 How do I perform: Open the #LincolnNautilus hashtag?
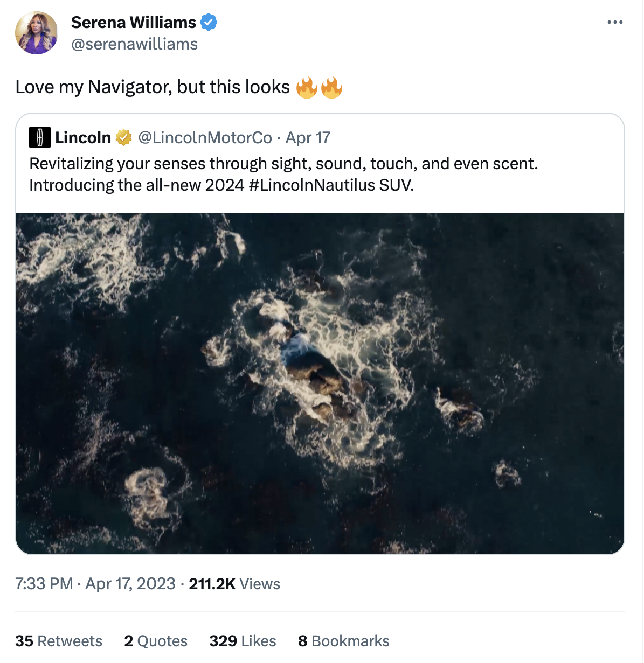point(312,185)
